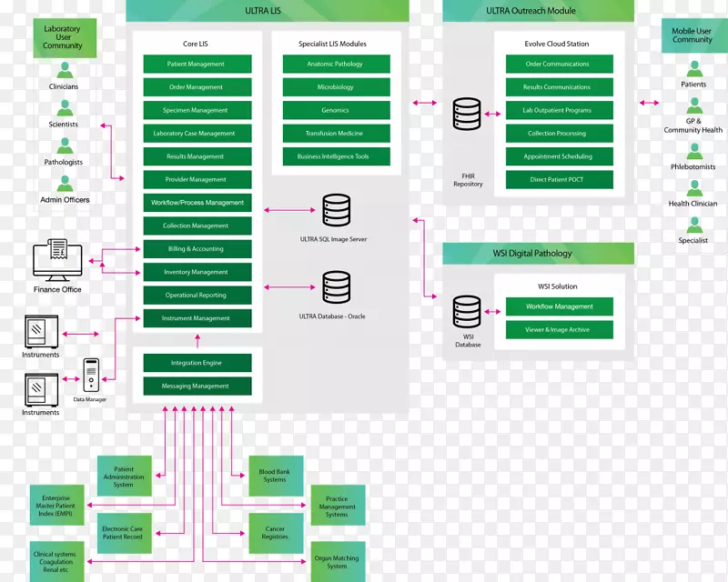Click Practice Management Systems box

(x=338, y=506)
